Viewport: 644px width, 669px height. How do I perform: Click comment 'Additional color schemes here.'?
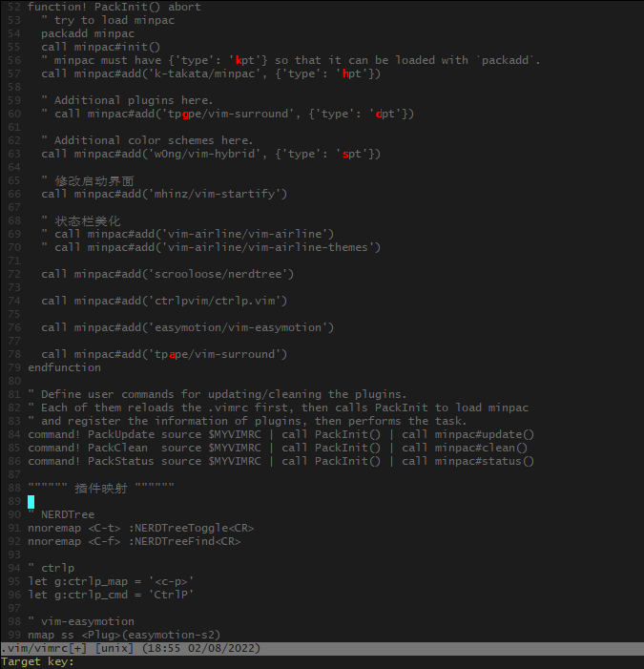pos(153,141)
